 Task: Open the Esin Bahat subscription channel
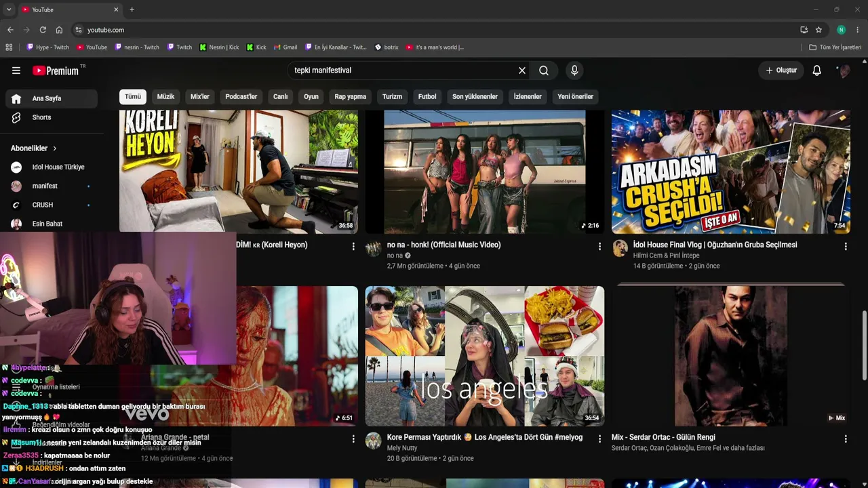coord(52,224)
